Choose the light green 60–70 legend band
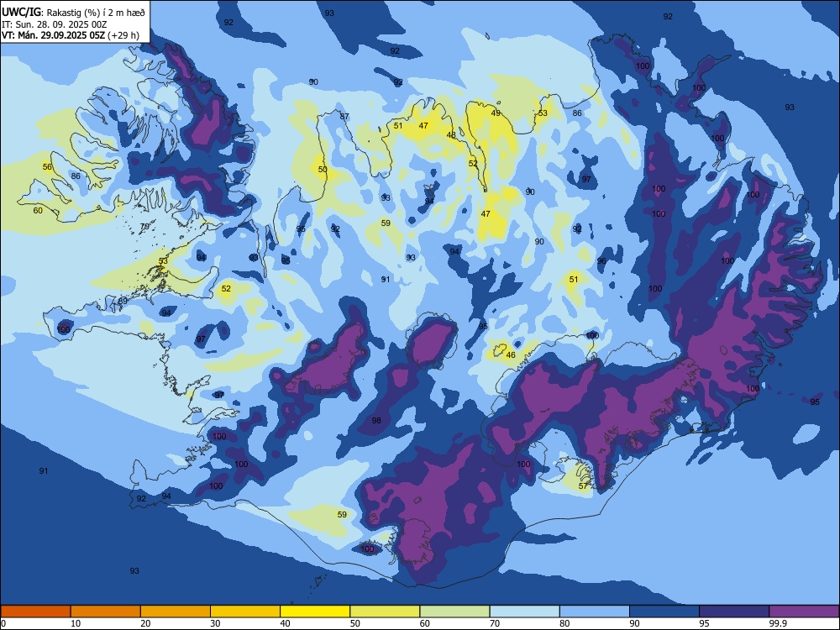This screenshot has width=840, height=630. 454,612
